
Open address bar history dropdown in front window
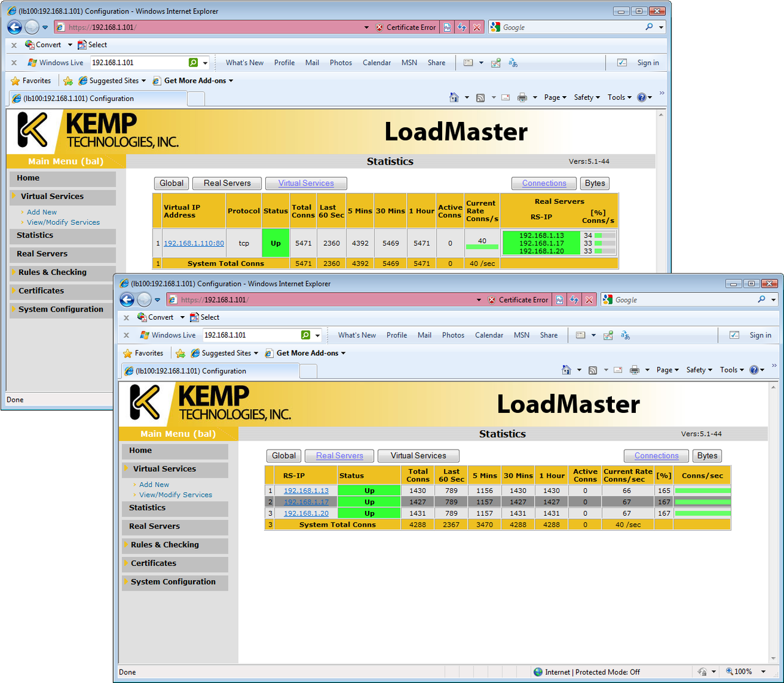click(x=479, y=300)
